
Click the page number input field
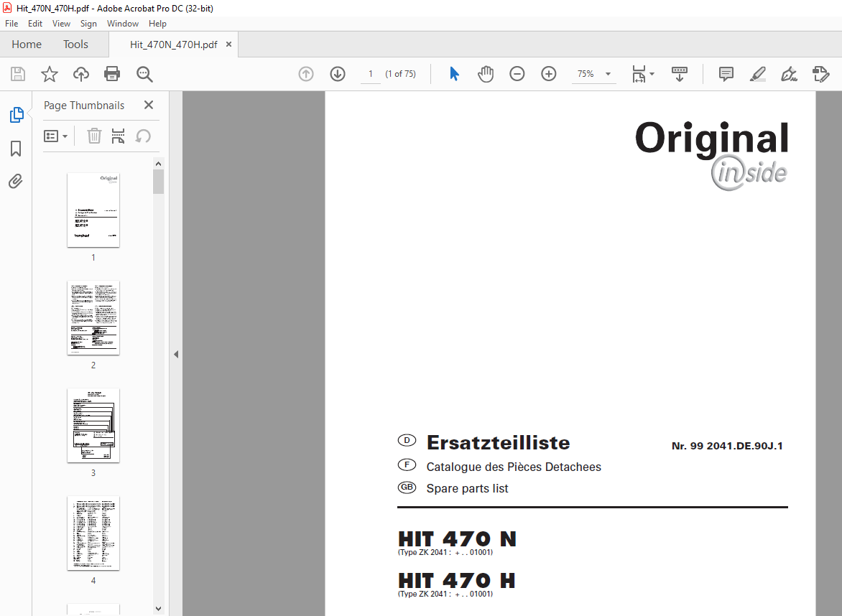coord(371,74)
